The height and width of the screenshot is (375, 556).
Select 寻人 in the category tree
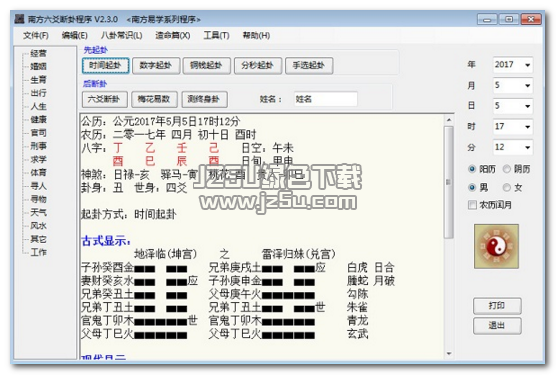click(x=38, y=186)
